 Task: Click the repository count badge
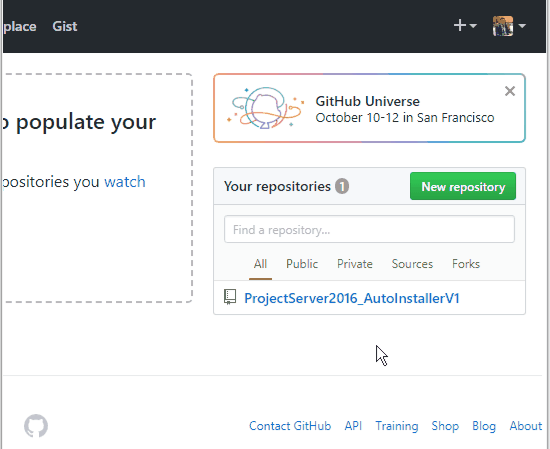click(342, 186)
